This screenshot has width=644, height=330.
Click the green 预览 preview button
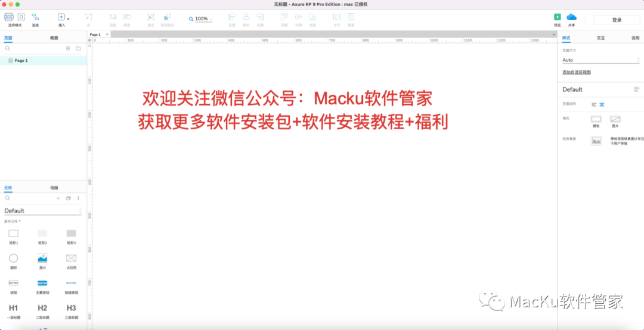tap(558, 17)
